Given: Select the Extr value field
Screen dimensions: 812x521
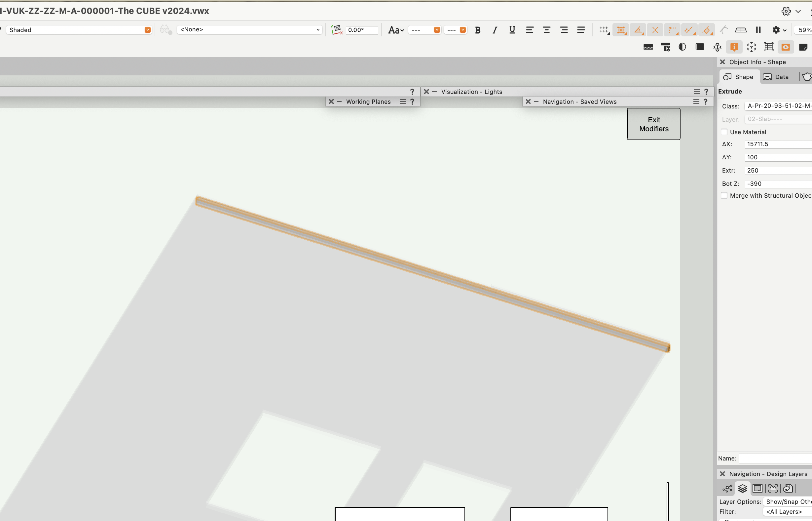Looking at the screenshot, I should [x=778, y=170].
